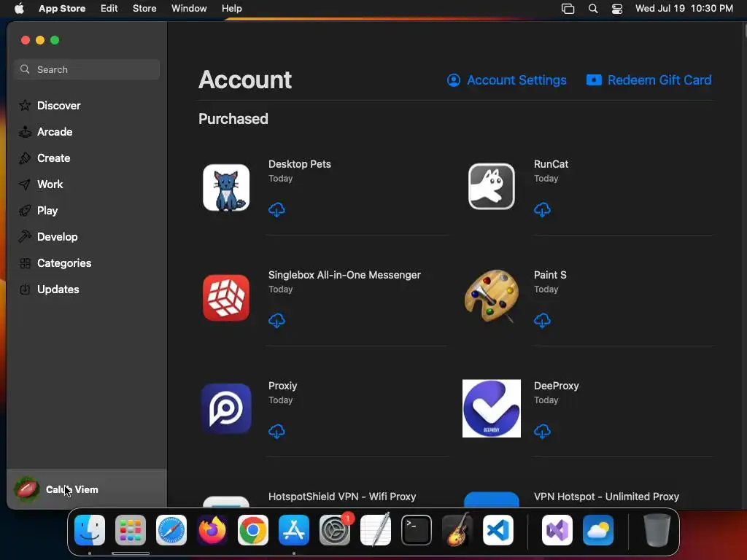The height and width of the screenshot is (560, 747).
Task: Click the Desktop Pets title
Action: tap(300, 164)
